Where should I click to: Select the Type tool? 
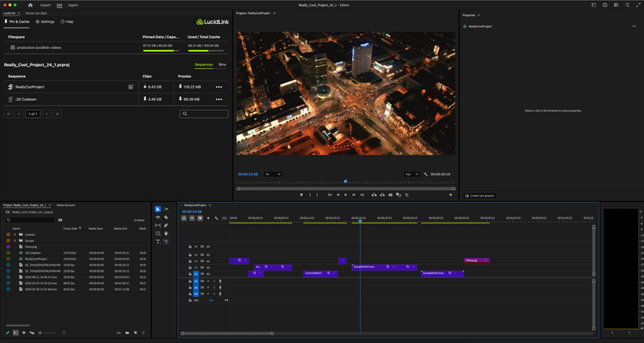click(x=158, y=242)
